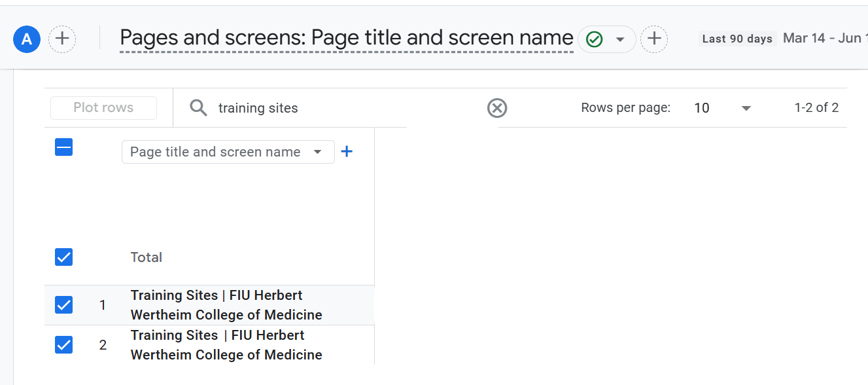Expand the 'Page title and screen name' dimension dropdown

point(228,152)
